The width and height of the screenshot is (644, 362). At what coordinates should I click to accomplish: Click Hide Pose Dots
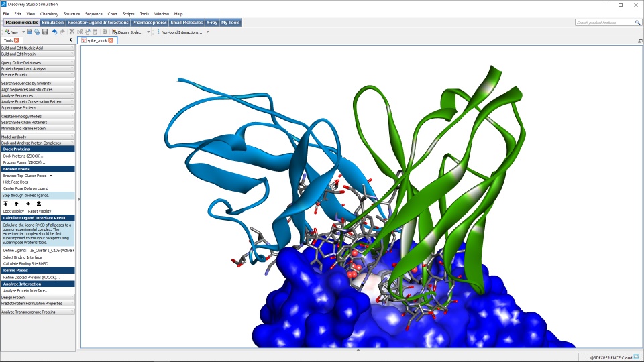(x=15, y=182)
